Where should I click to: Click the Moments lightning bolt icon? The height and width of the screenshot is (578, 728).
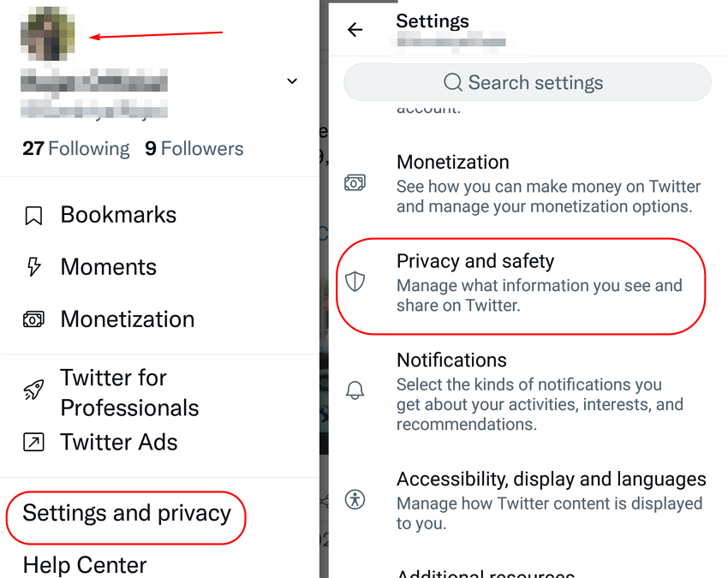tap(33, 267)
